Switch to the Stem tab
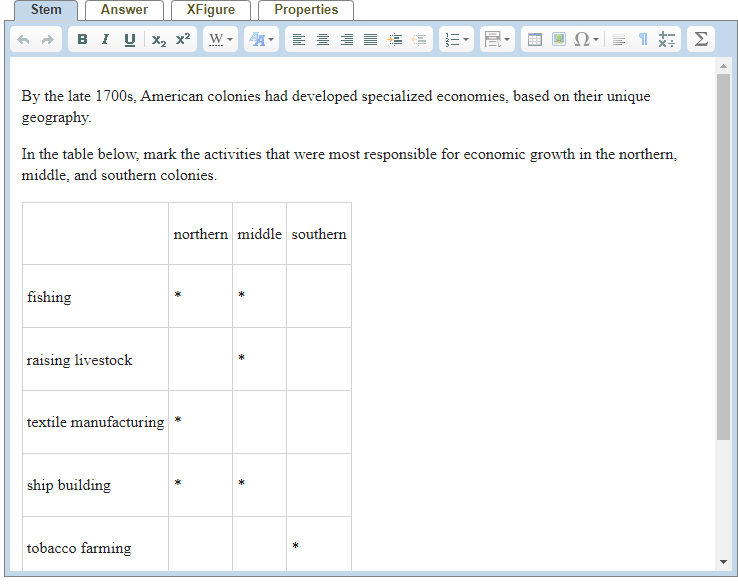738x584 pixels. (x=46, y=10)
